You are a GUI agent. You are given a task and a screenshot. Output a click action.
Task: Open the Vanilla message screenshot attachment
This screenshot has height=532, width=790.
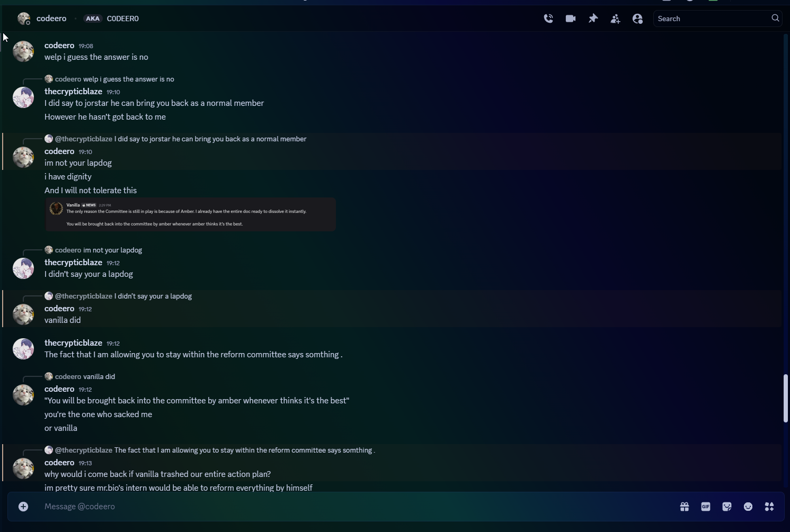(191, 214)
